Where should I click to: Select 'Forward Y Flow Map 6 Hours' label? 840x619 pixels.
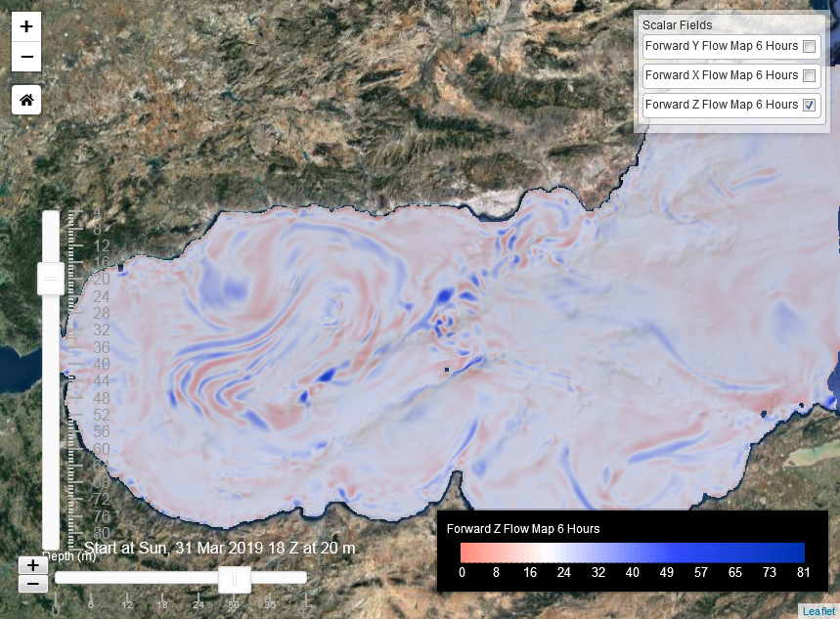(722, 46)
